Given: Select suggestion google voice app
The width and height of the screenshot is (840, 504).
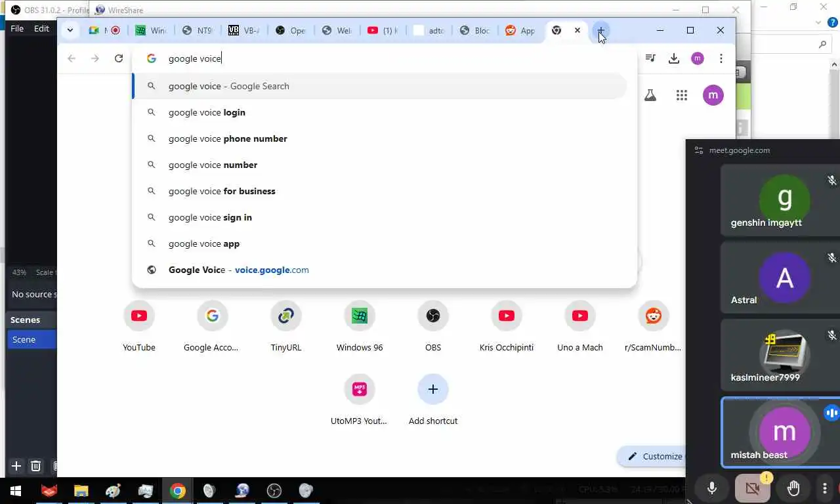Looking at the screenshot, I should (x=381, y=243).
